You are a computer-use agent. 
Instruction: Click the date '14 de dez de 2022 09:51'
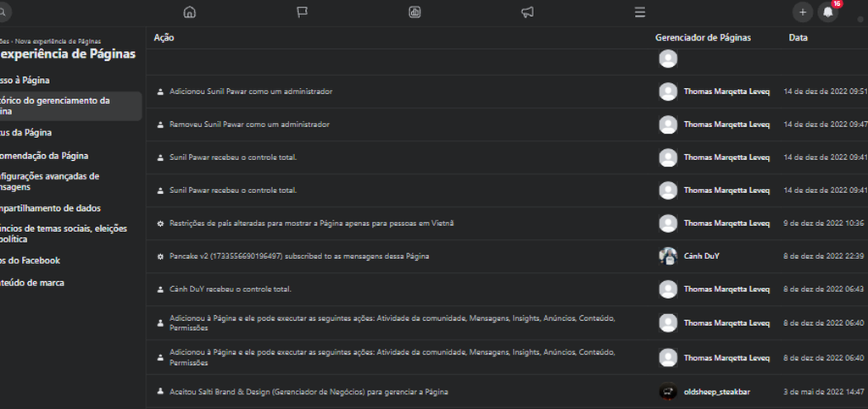(826, 91)
